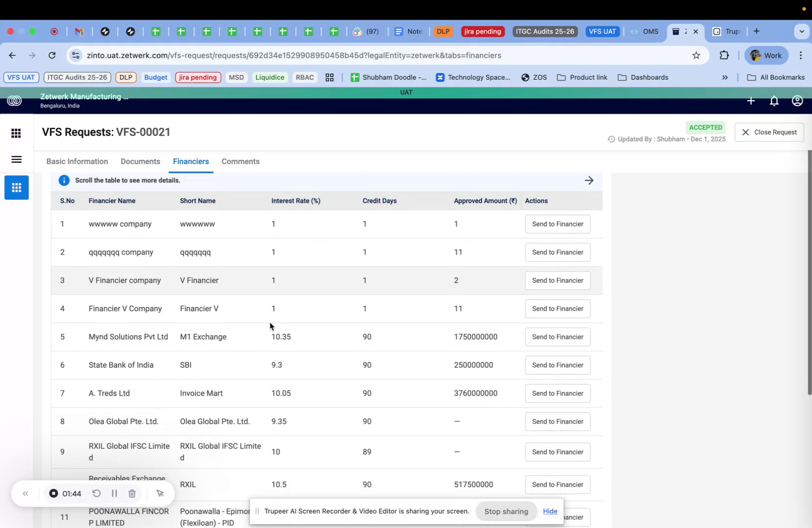Click the info icon next to the scroll hint
Viewport: 812px width, 528px height.
tap(64, 180)
